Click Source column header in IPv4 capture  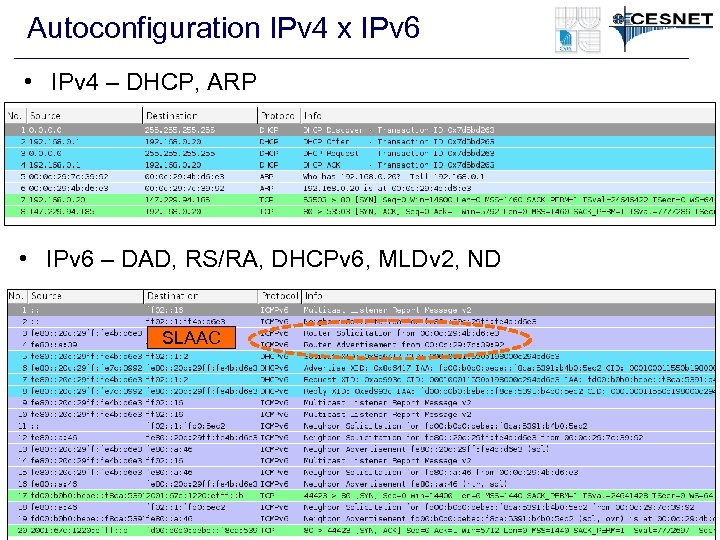(84, 116)
